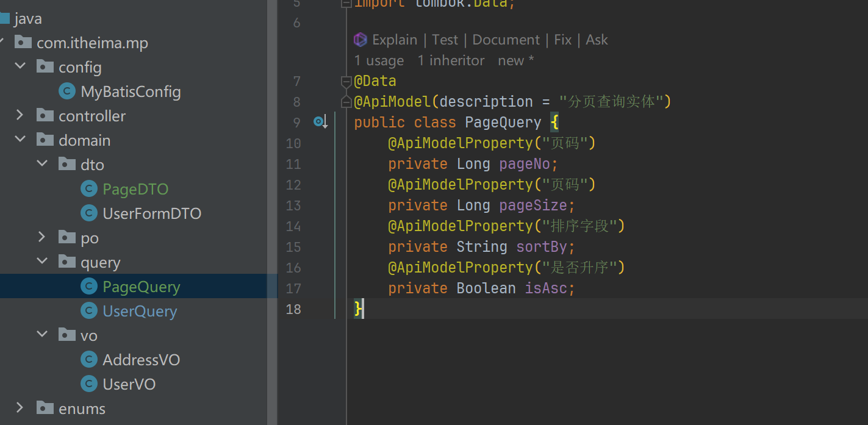Select the Ask AI action
The height and width of the screenshot is (425, 868).
tap(597, 39)
